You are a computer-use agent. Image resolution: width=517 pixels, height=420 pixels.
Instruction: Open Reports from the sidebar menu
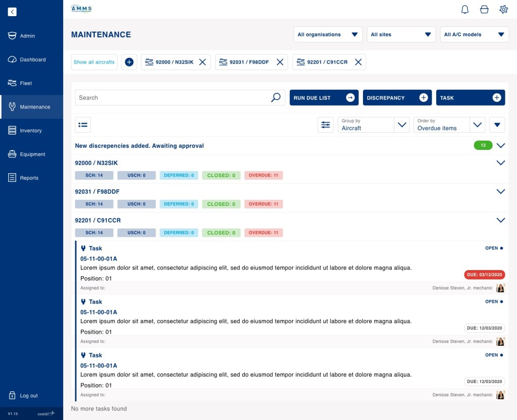pyautogui.click(x=29, y=178)
